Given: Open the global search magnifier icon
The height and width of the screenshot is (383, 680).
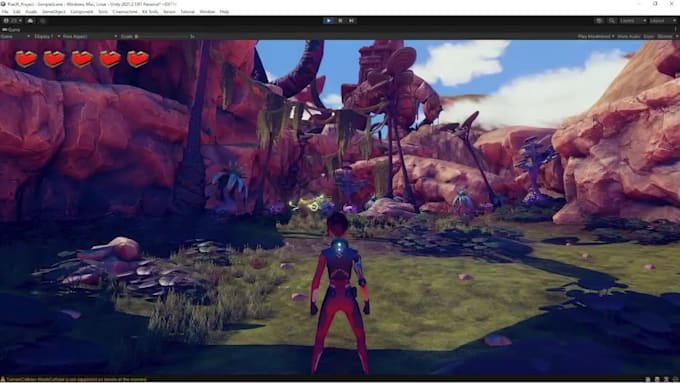Looking at the screenshot, I should [x=611, y=21].
